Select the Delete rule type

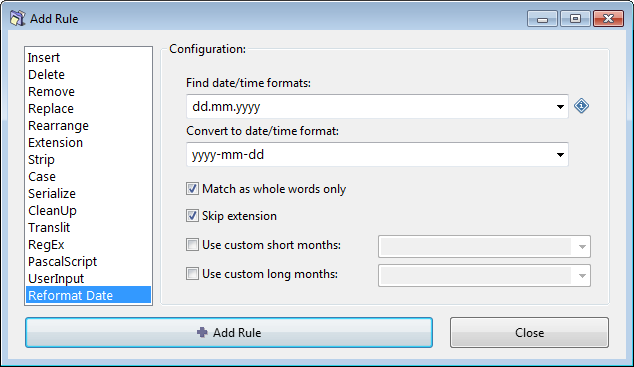(x=89, y=74)
